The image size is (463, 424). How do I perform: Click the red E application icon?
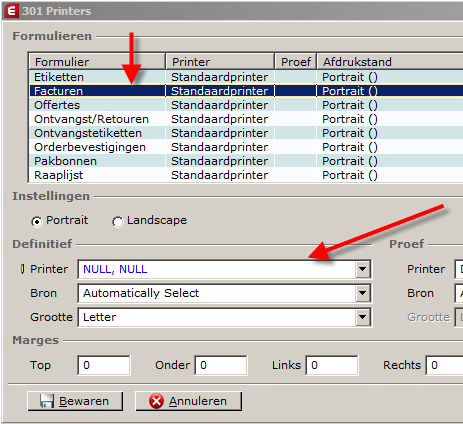11,11
